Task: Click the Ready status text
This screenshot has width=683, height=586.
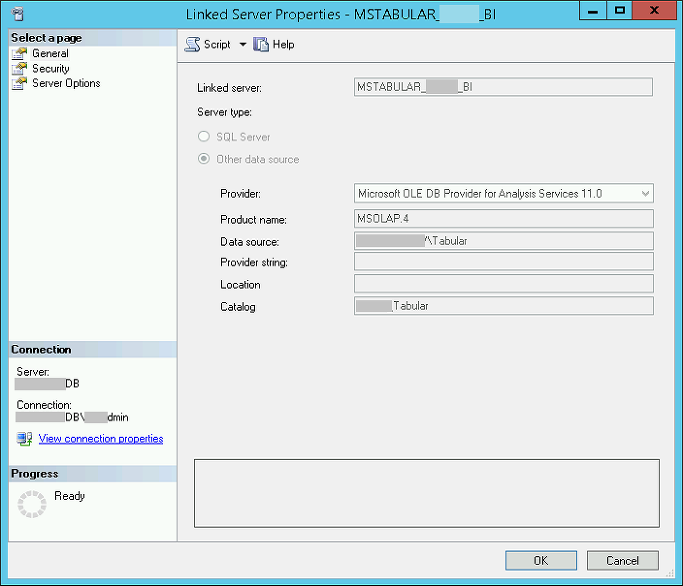Action: (x=70, y=496)
